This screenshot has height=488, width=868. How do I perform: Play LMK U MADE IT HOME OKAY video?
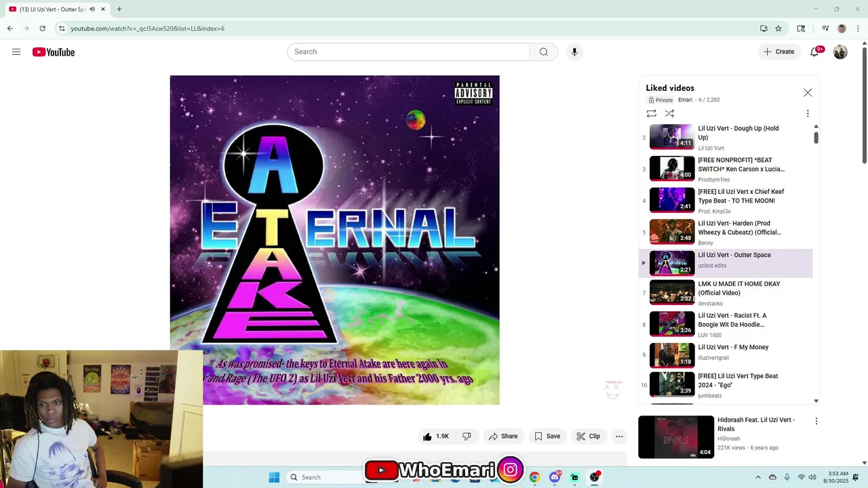[x=726, y=293]
